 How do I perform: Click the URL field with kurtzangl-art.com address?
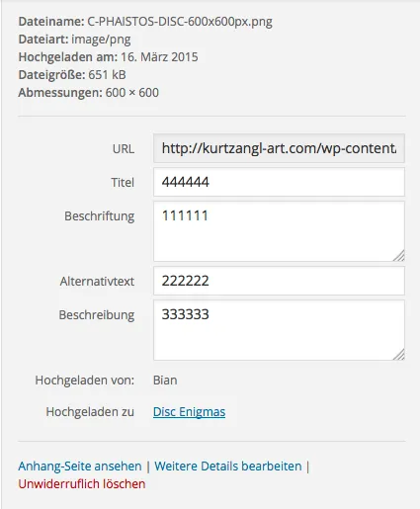(279, 148)
